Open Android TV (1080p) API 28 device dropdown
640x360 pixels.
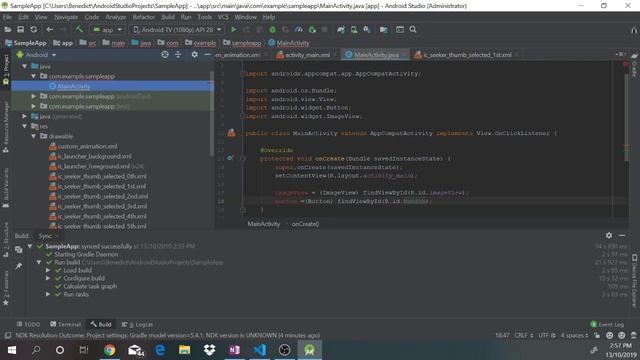tap(177, 30)
